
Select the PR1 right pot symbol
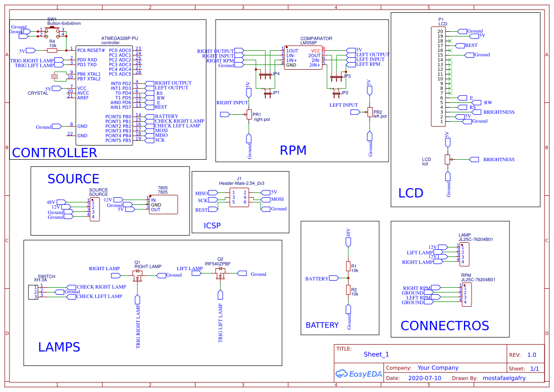250,114
